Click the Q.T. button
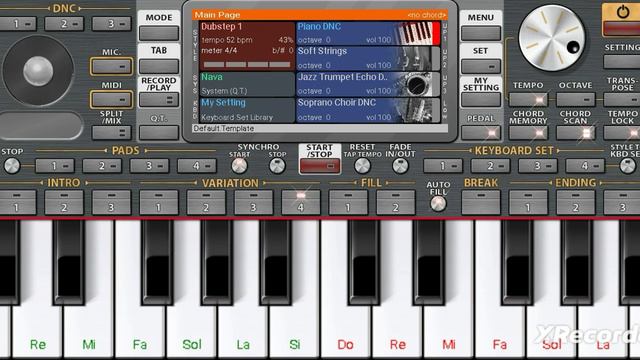Screen dimensions: 640x360 159,133
